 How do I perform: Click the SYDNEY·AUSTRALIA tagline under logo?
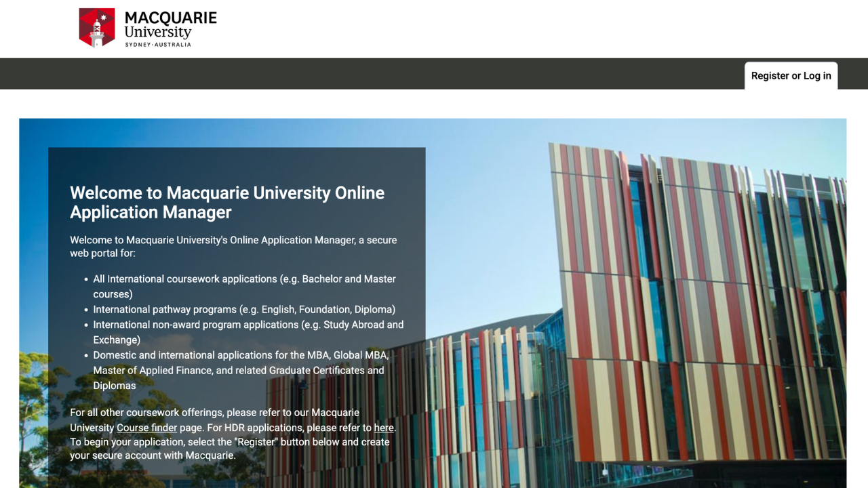(158, 45)
